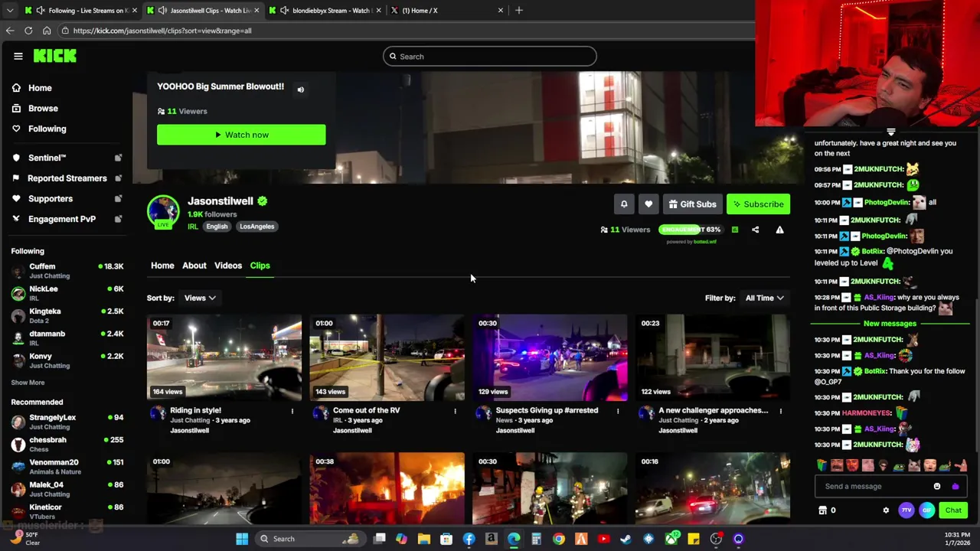Image resolution: width=980 pixels, height=551 pixels.
Task: Open Browse in left sidebar
Action: (x=43, y=109)
